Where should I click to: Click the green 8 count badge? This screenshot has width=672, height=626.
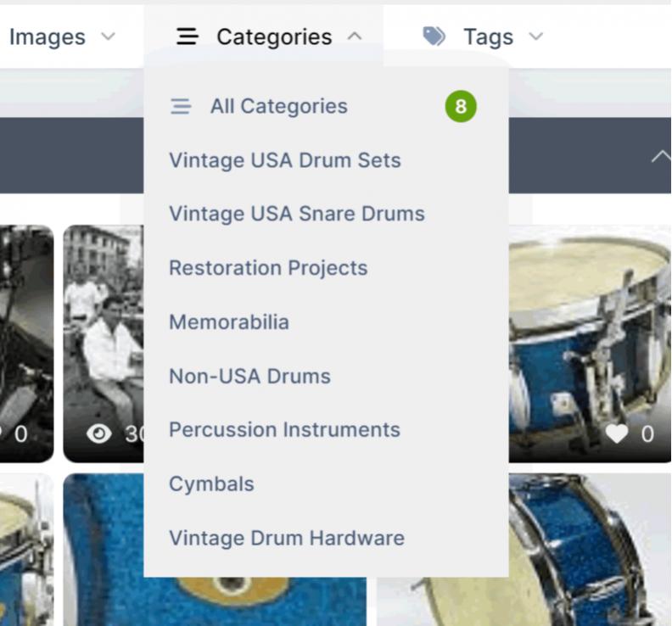pos(461,107)
